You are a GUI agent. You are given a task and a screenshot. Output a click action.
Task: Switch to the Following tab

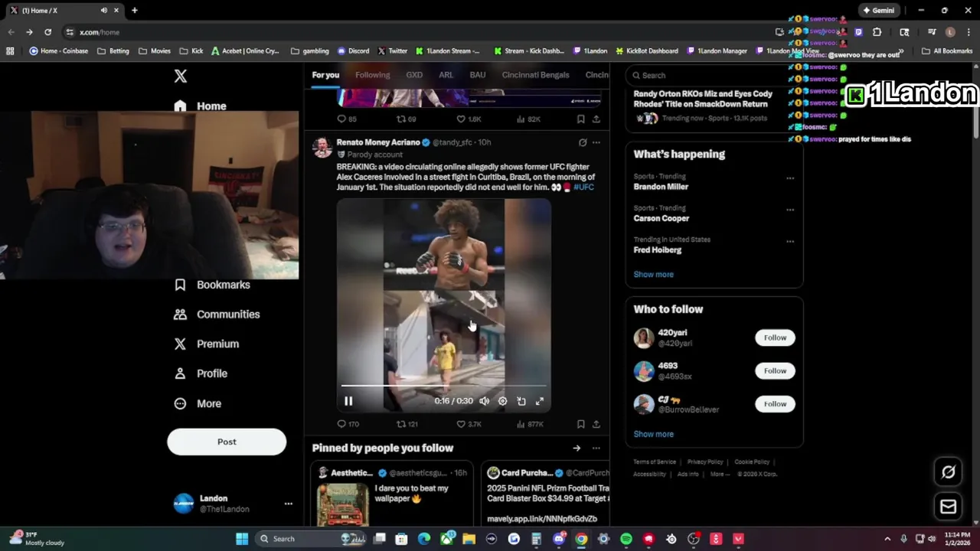(x=372, y=75)
